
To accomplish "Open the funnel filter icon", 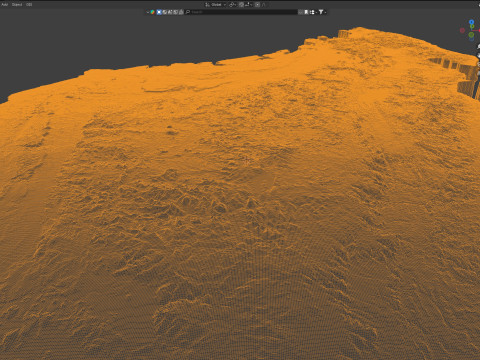I will [321, 12].
